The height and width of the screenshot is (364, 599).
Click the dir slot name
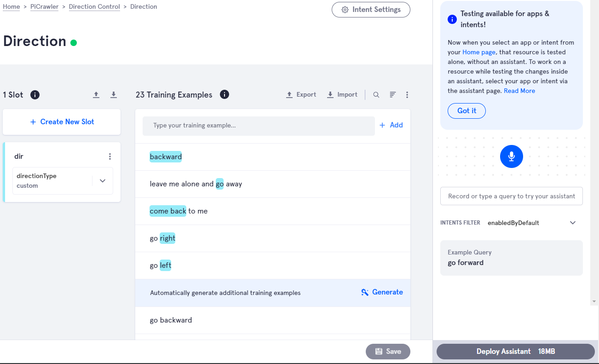(19, 156)
